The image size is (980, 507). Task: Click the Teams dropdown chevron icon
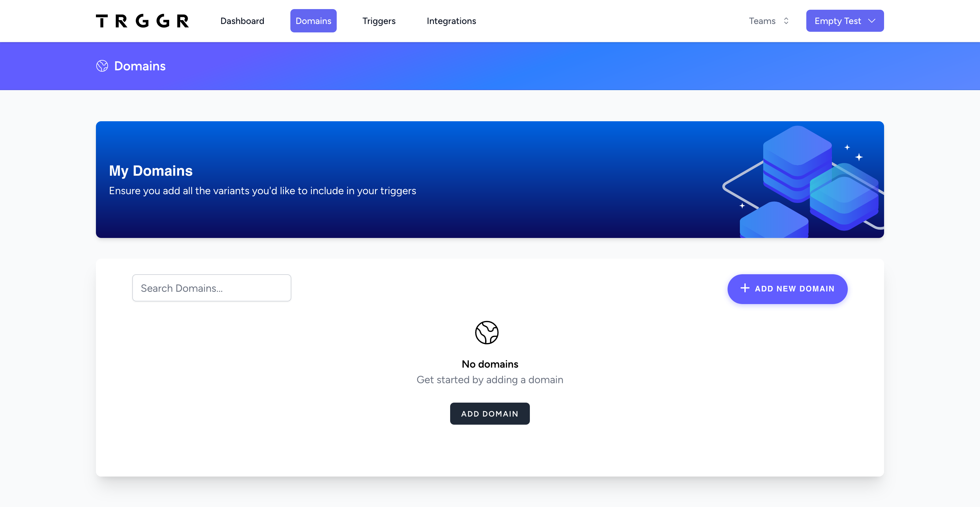pos(786,21)
